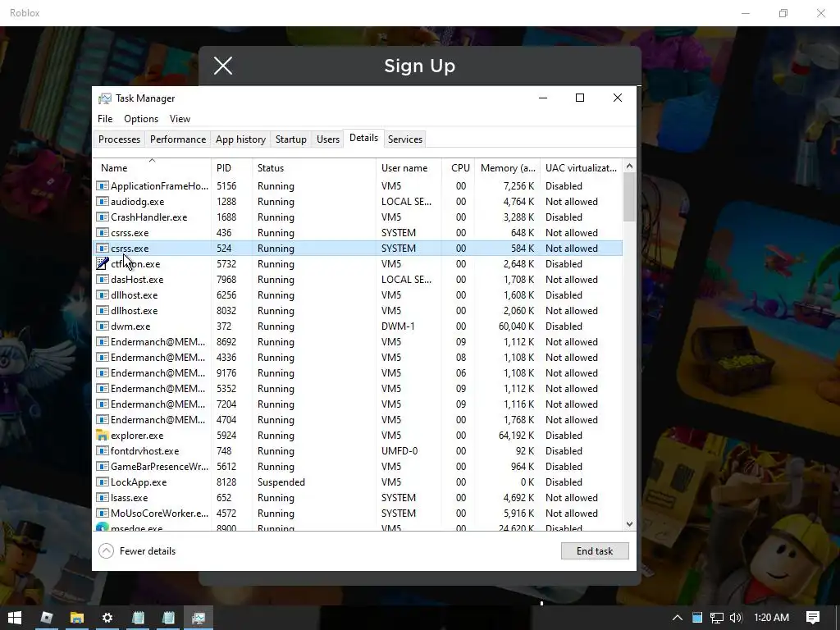The height and width of the screenshot is (630, 840).
Task: Click the volume speaker tray icon
Action: pos(736,618)
